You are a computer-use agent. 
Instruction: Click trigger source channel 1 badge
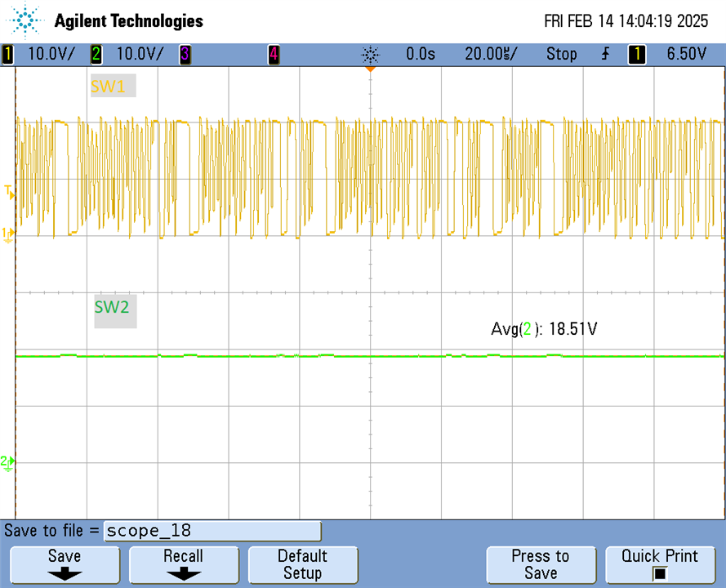pos(637,54)
